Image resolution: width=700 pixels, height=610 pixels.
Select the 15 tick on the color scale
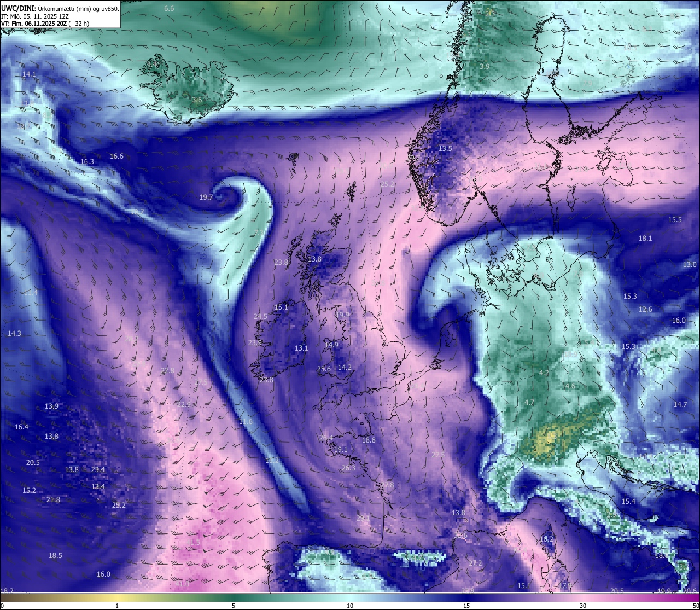coord(466,606)
